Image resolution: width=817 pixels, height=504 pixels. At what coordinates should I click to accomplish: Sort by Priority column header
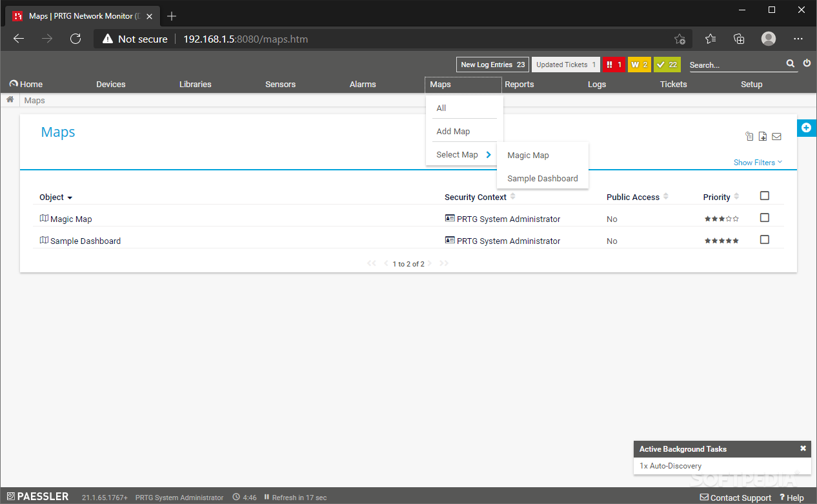[x=721, y=197]
